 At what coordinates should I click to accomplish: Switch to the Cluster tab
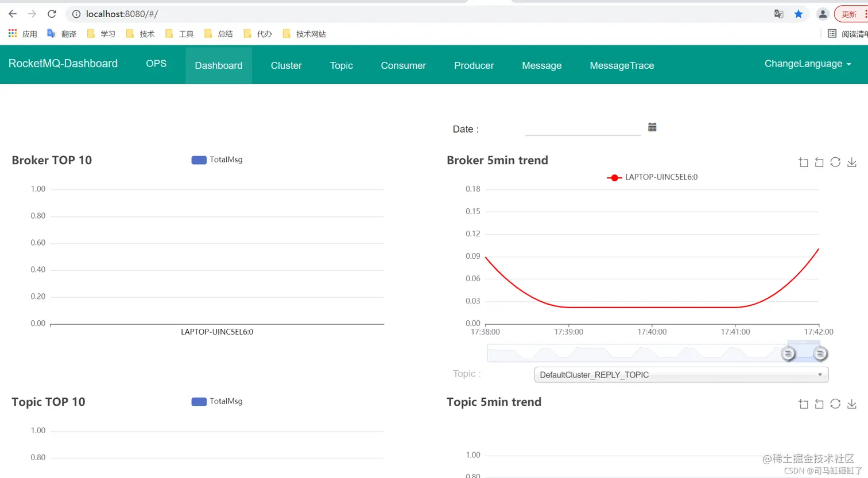[286, 65]
